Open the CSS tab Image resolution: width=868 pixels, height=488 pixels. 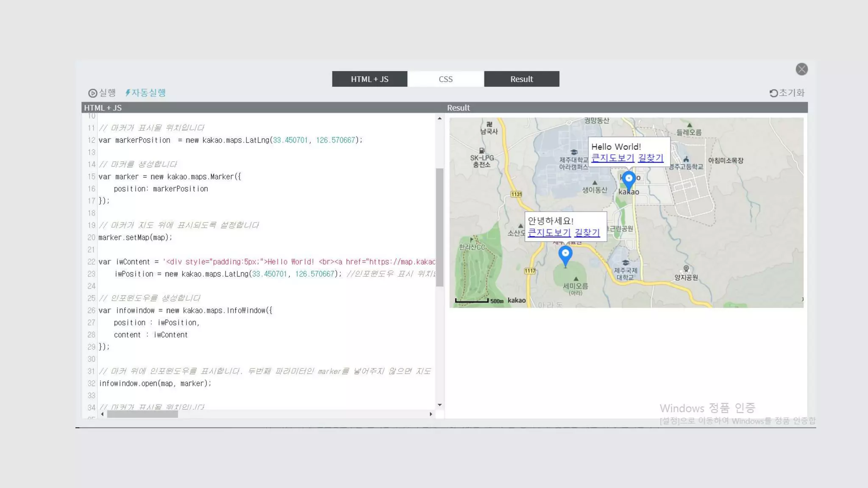[x=445, y=79]
